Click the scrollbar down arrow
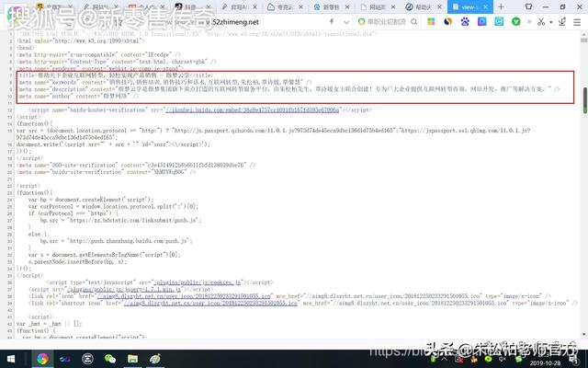 (x=584, y=334)
